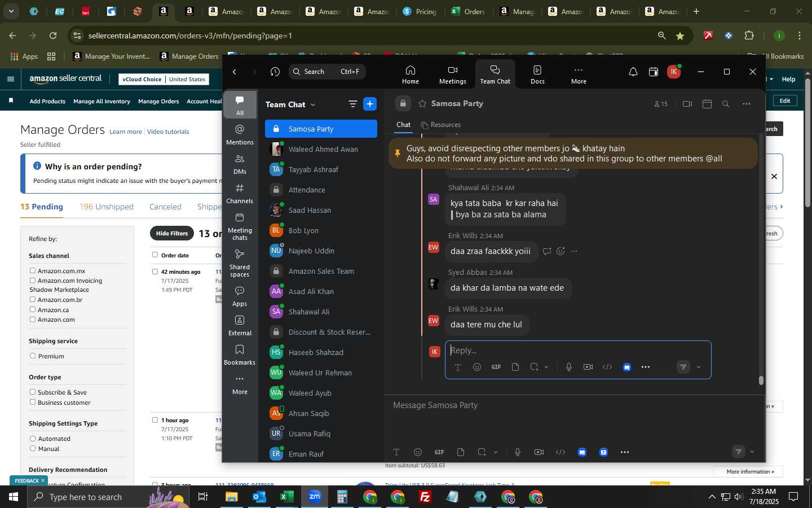
Task: Expand screenshot options arrow in reply box
Action: [x=546, y=367]
